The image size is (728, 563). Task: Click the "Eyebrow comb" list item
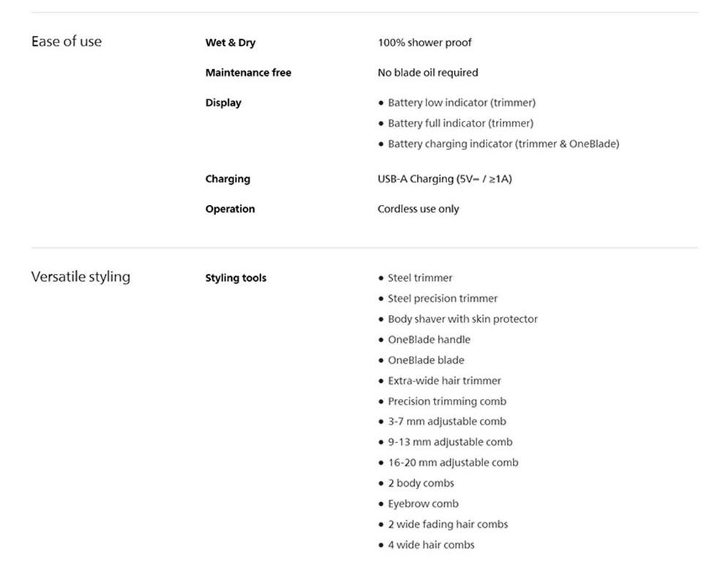423,504
